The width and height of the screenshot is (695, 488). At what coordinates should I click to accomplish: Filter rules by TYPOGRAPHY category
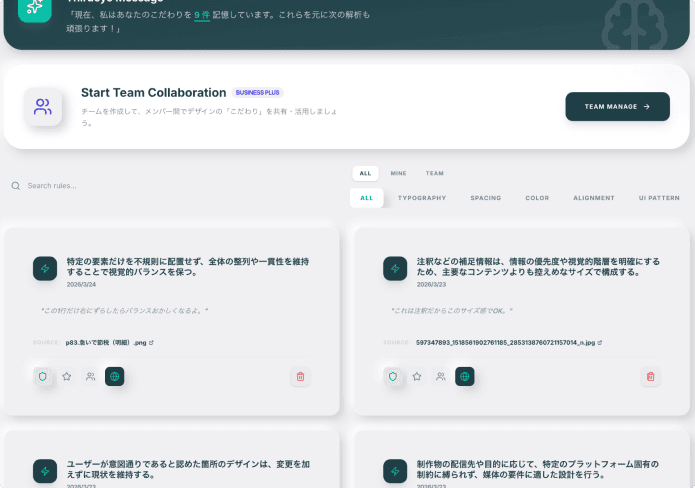(422, 198)
